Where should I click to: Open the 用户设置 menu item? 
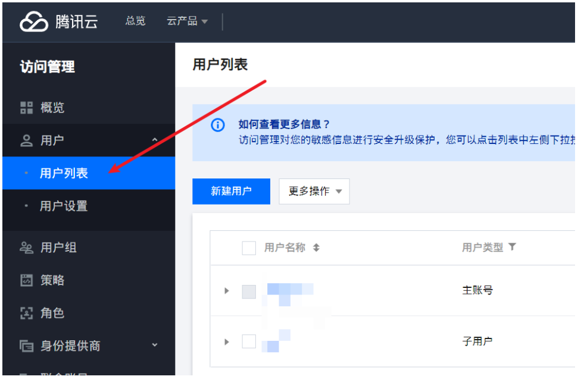[89, 206]
